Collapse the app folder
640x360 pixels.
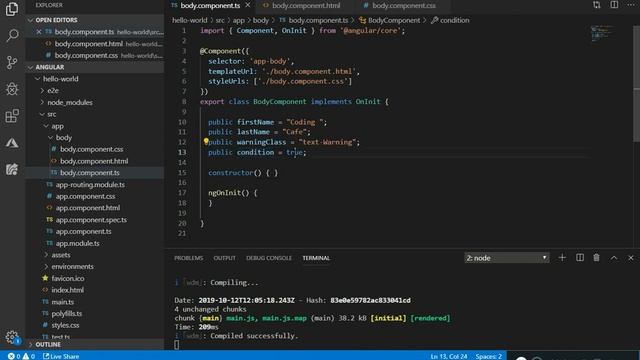click(x=46, y=126)
